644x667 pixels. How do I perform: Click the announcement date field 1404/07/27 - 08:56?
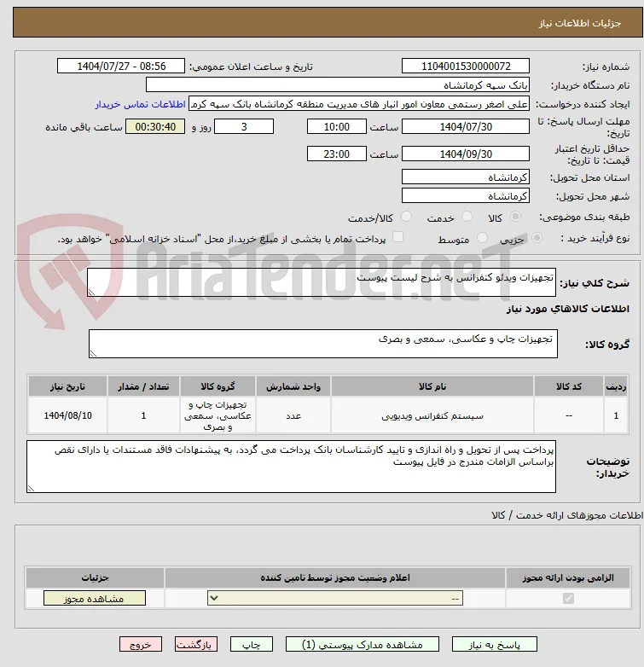(121, 66)
